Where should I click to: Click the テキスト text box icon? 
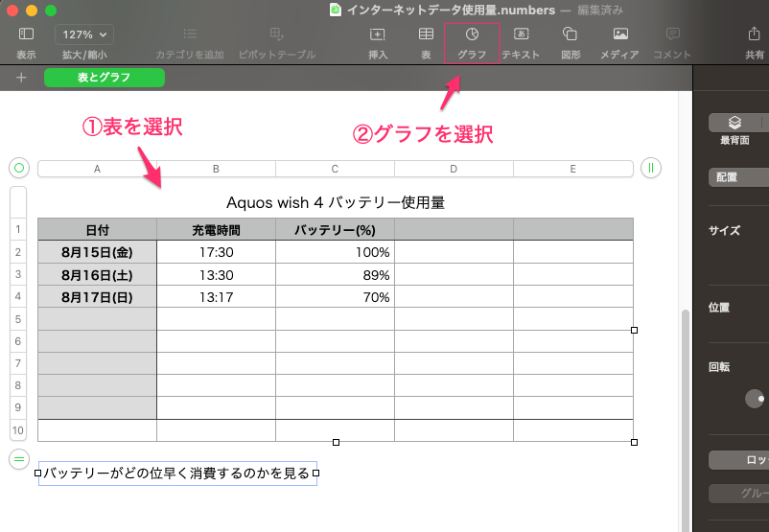(x=521, y=34)
